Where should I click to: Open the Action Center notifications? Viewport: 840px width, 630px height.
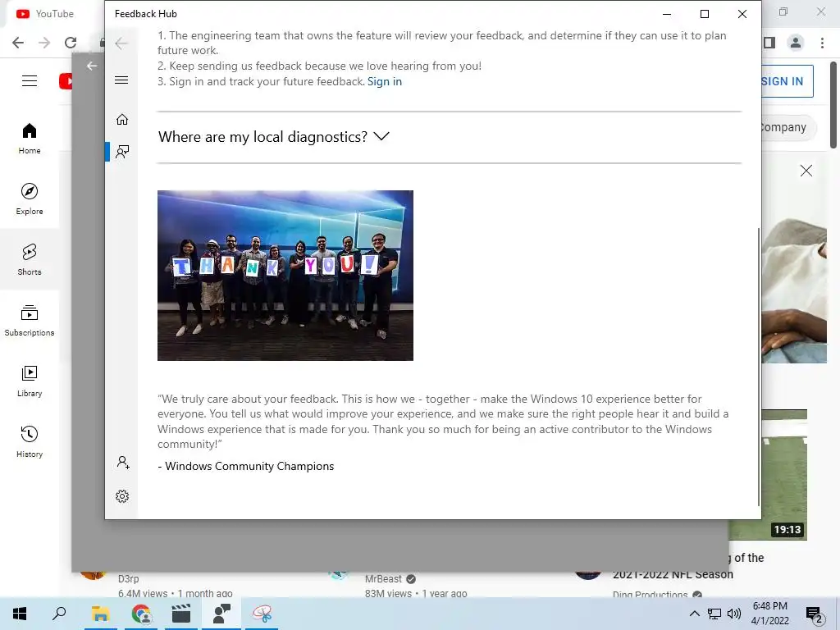click(815, 615)
